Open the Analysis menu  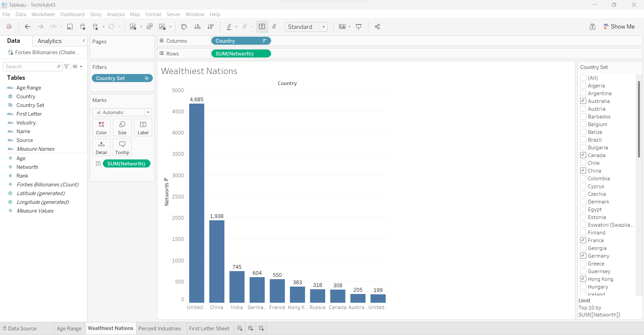(116, 14)
